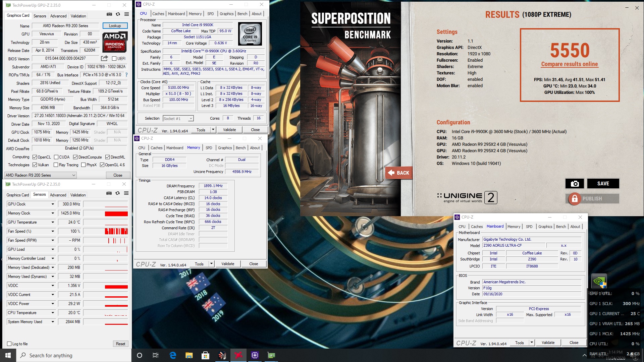Image resolution: width=644 pixels, height=362 pixels.
Task: Click refresh icon in GPU-Z Sensors window
Action: click(117, 193)
